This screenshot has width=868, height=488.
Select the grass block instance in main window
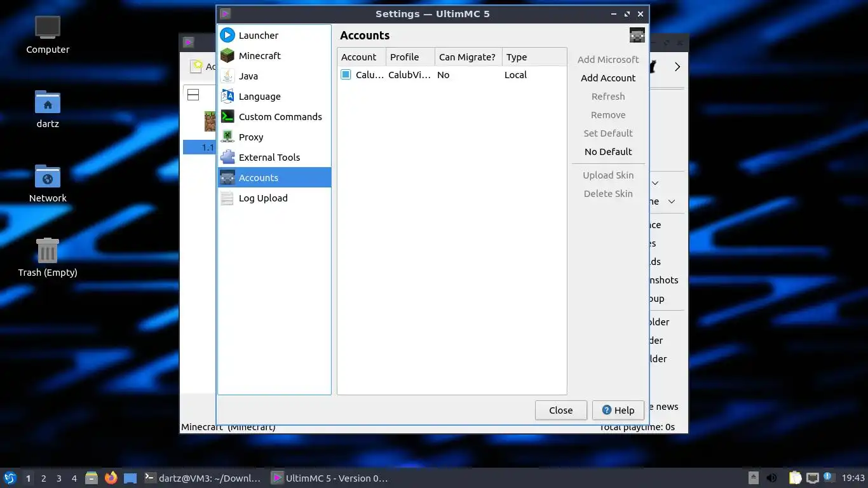click(210, 121)
